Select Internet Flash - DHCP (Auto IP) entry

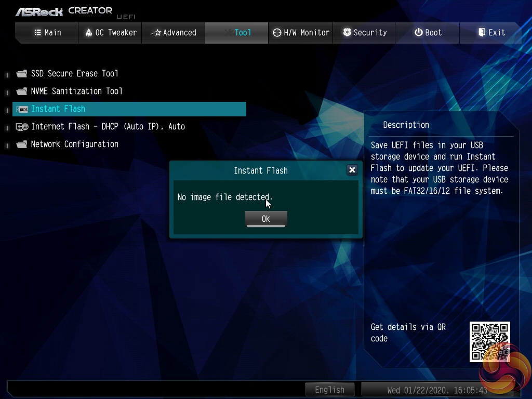108,127
